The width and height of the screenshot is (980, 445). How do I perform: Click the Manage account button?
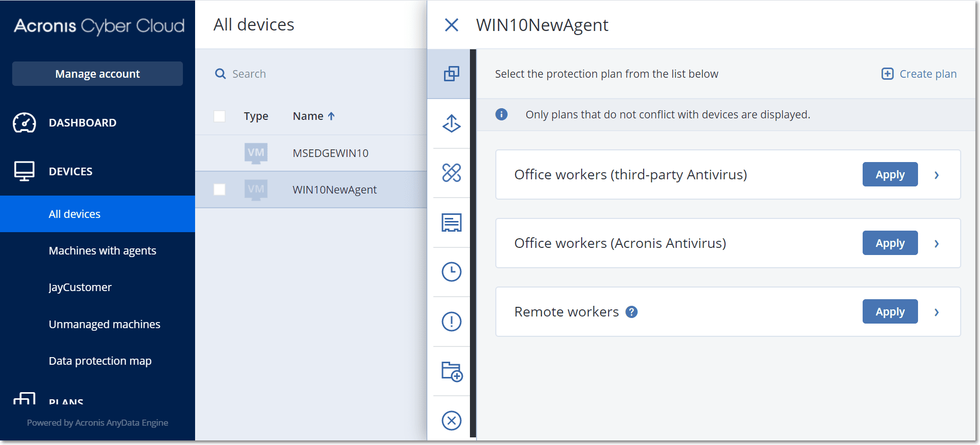point(98,74)
